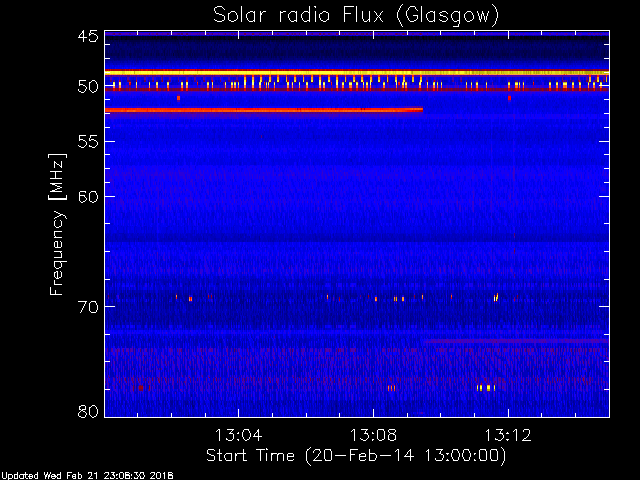This screenshot has width=640, height=480.
Task: Select the 70 frequency tick label
Action: tap(88, 307)
